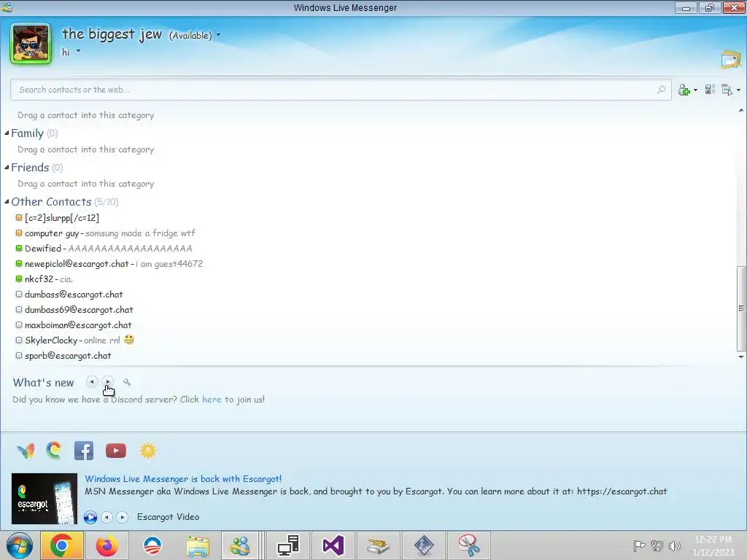Select contact nkcf32
This screenshot has height=560, width=747.
39,279
